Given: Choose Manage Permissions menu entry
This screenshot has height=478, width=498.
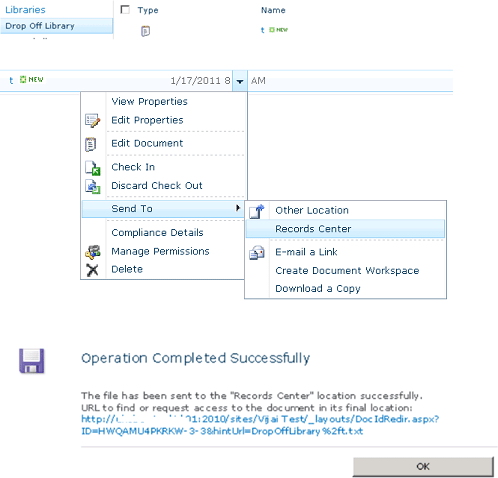Looking at the screenshot, I should tap(160, 251).
